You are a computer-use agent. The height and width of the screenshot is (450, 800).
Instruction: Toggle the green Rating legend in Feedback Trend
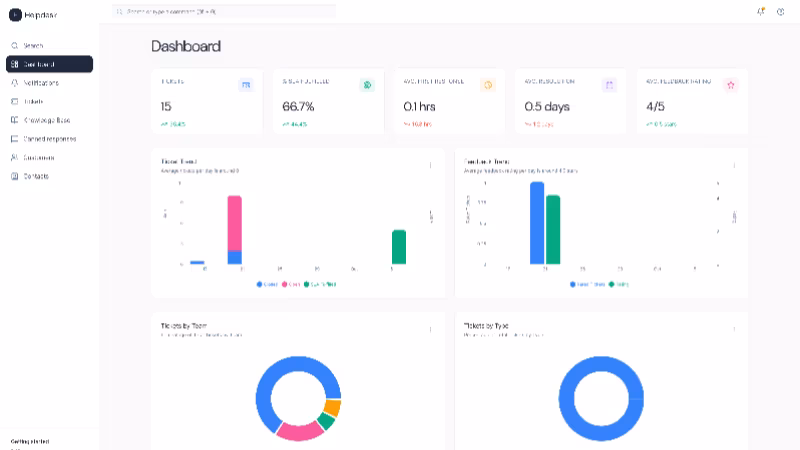tap(618, 284)
